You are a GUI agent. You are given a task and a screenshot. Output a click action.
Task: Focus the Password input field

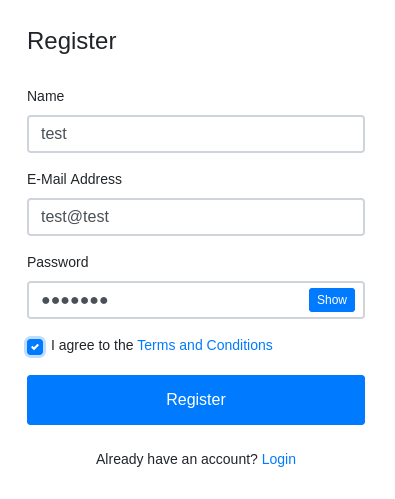(168, 300)
